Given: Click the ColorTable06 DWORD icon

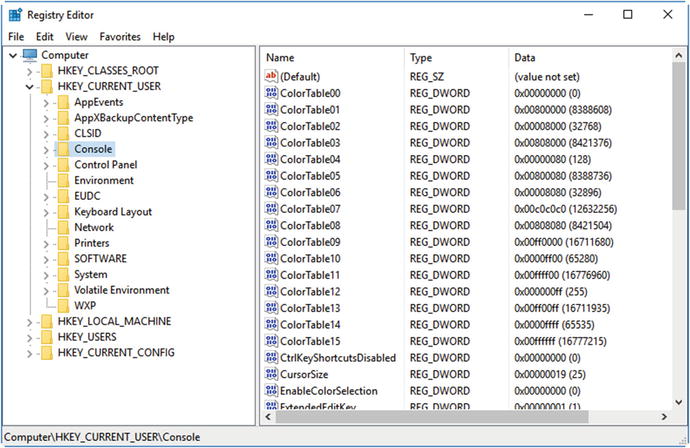Looking at the screenshot, I should click(x=271, y=192).
